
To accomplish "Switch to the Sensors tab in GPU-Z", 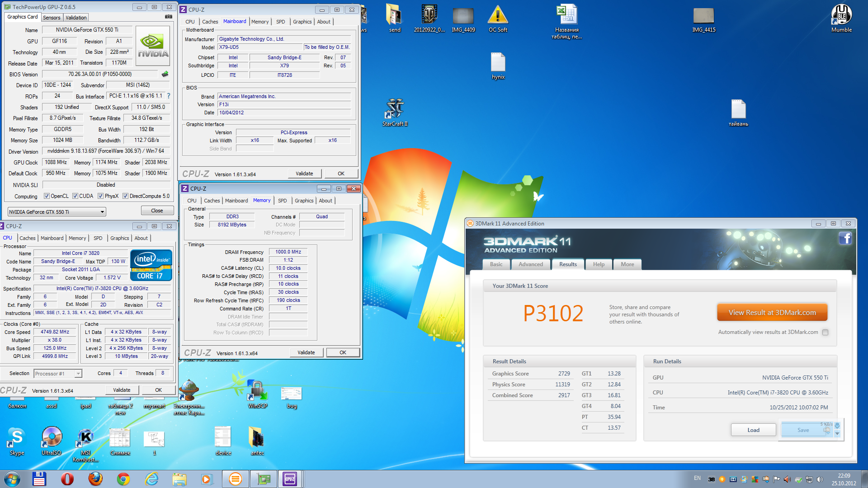I will [x=52, y=18].
